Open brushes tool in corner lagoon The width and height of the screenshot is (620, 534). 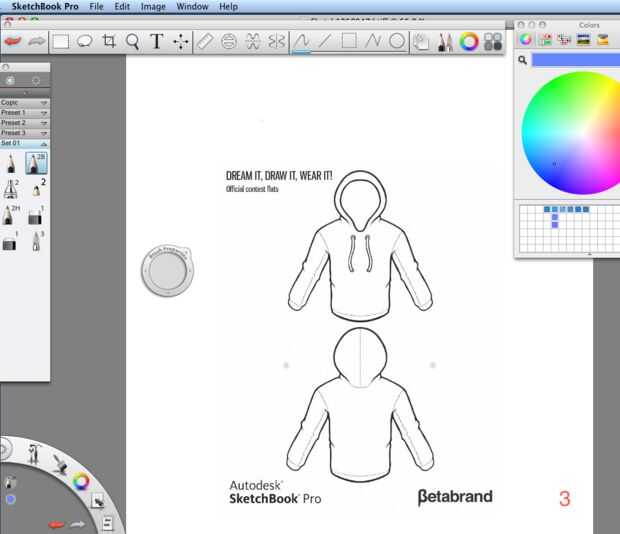click(34, 453)
